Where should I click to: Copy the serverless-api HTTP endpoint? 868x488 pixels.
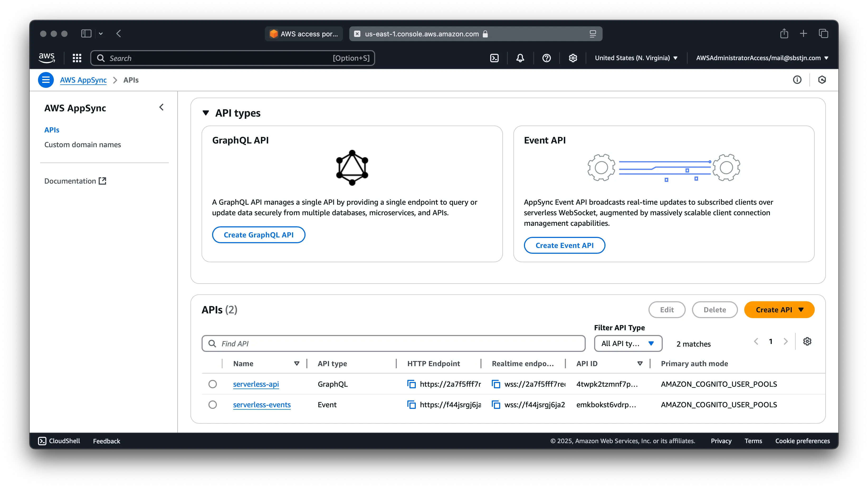(411, 384)
